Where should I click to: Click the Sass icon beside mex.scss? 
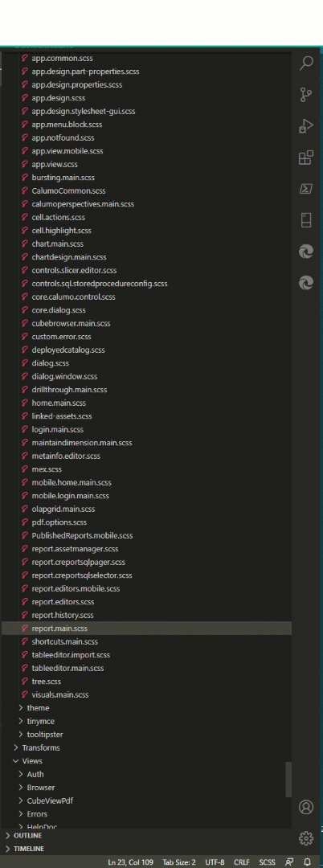click(24, 469)
